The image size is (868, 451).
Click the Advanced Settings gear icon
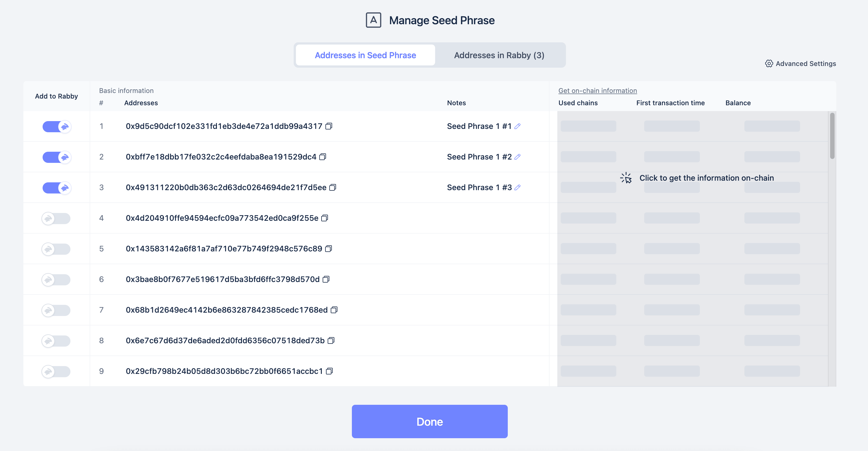(769, 64)
